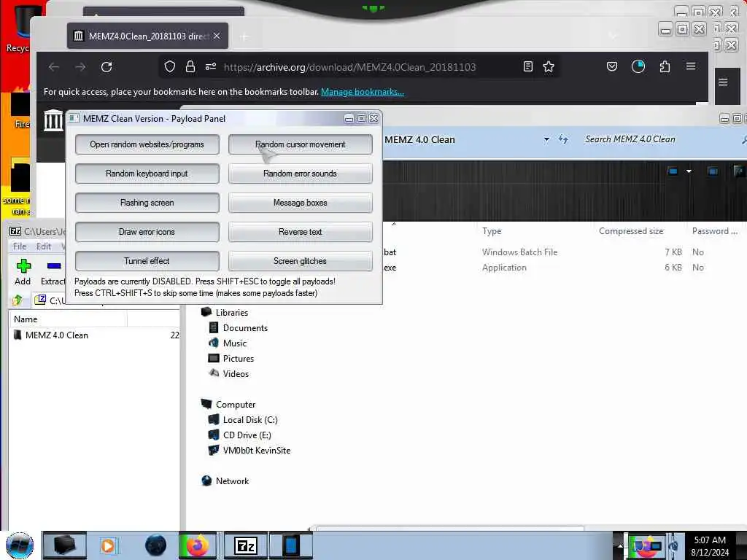Toggle Explorer preview pane icon
Image resolution: width=747 pixels, height=560 pixels.
pos(713,171)
